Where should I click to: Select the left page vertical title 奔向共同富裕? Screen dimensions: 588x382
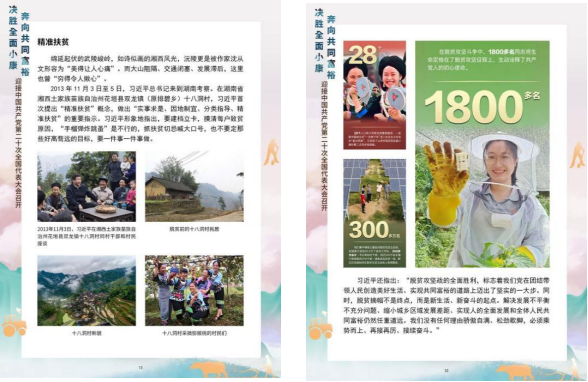coord(25,43)
